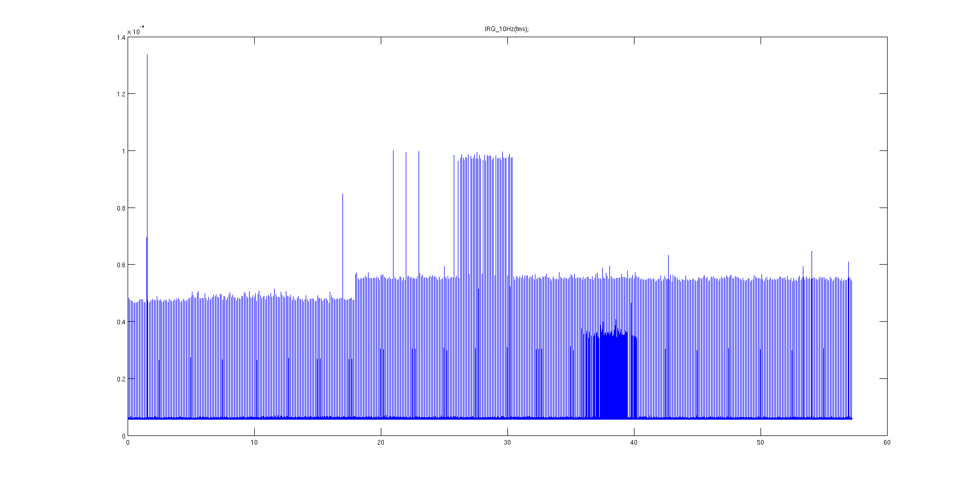
Task: Click the y-axis tick label 0.6
Action: click(121, 265)
